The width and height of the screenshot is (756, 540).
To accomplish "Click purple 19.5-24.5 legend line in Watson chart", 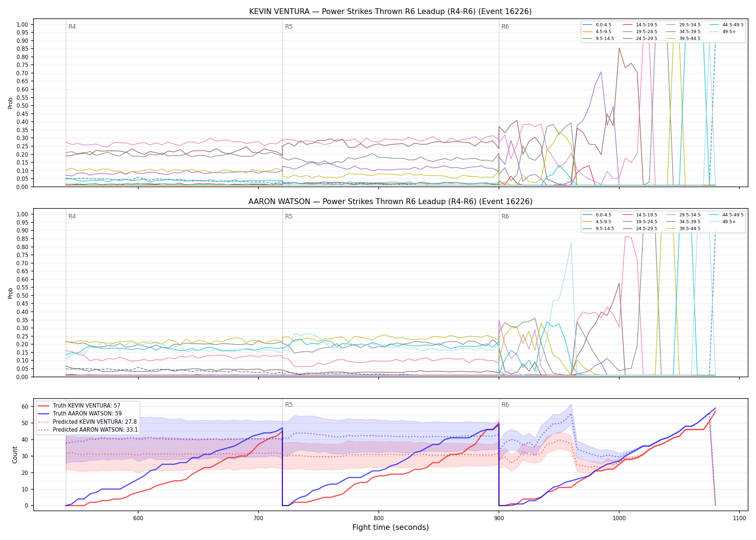I will point(628,222).
